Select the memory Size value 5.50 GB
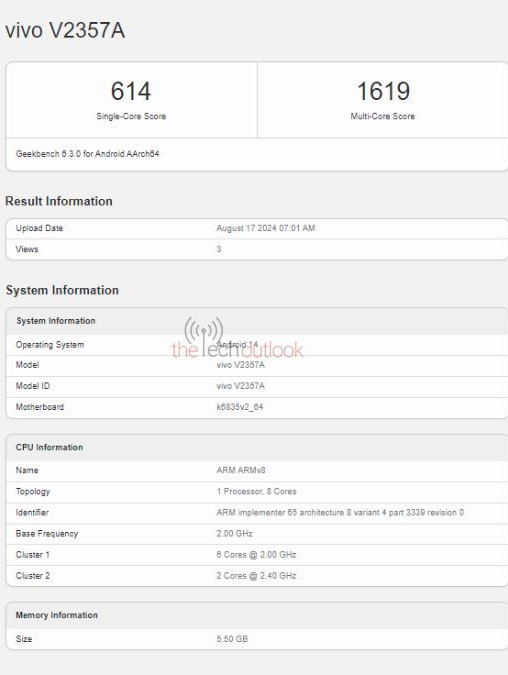The image size is (508, 675). (232, 639)
